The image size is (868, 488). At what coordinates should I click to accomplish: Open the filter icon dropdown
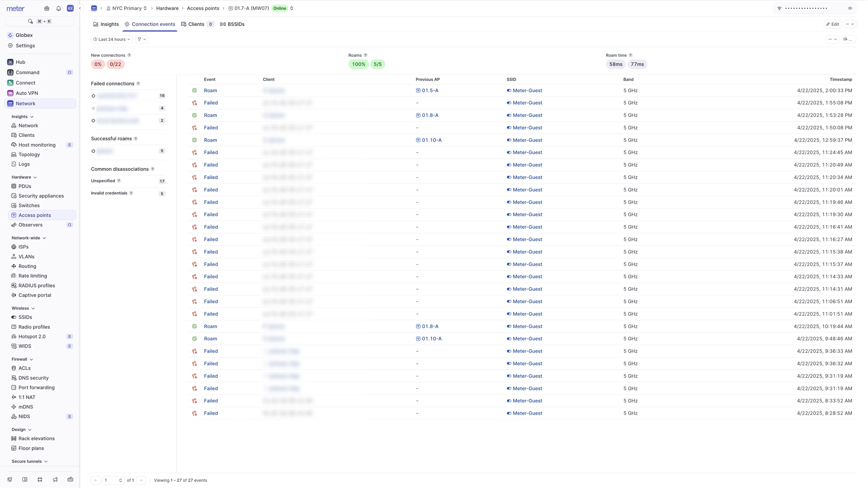pyautogui.click(x=142, y=39)
